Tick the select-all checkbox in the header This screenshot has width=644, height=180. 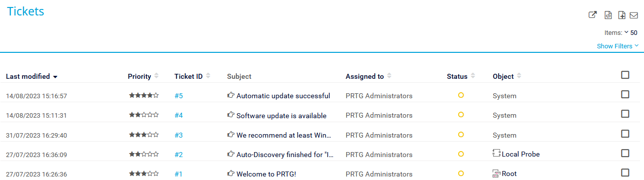[625, 75]
